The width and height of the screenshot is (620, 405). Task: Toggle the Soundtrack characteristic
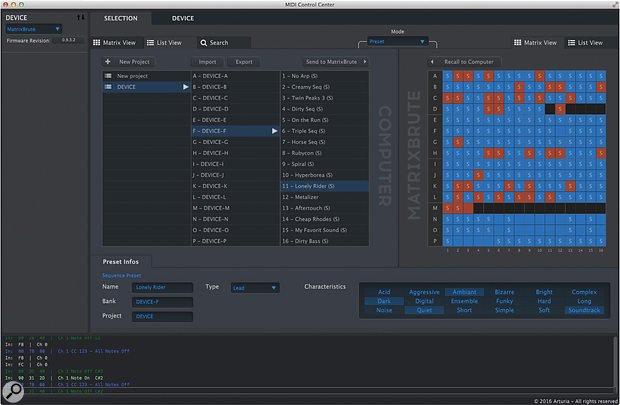click(x=584, y=310)
